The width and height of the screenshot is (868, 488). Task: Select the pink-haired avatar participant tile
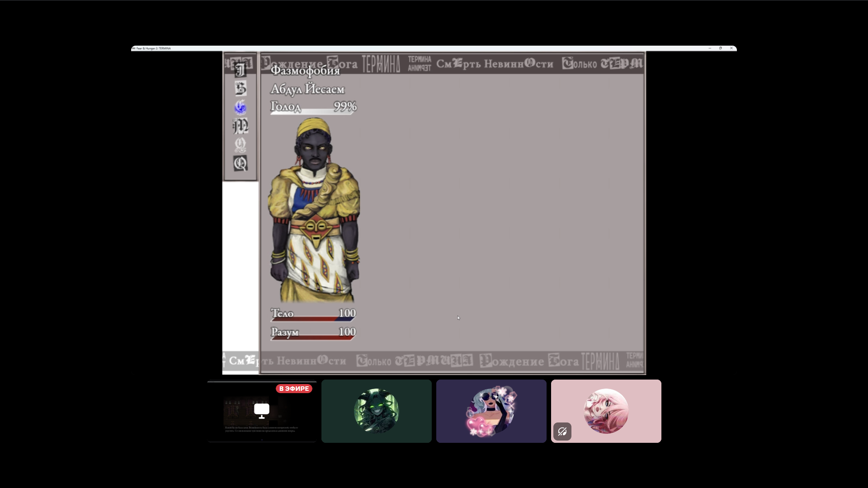click(x=606, y=411)
